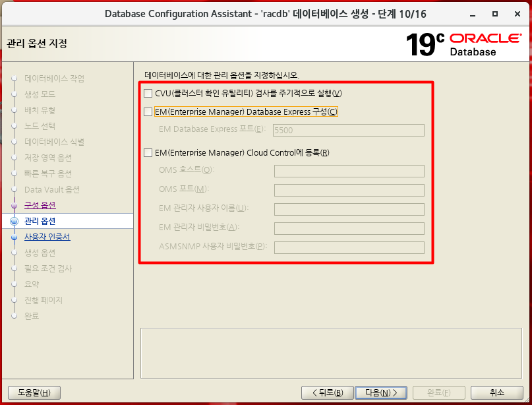Click step bullet icon beside 사용자 인증서

pyautogui.click(x=15, y=237)
